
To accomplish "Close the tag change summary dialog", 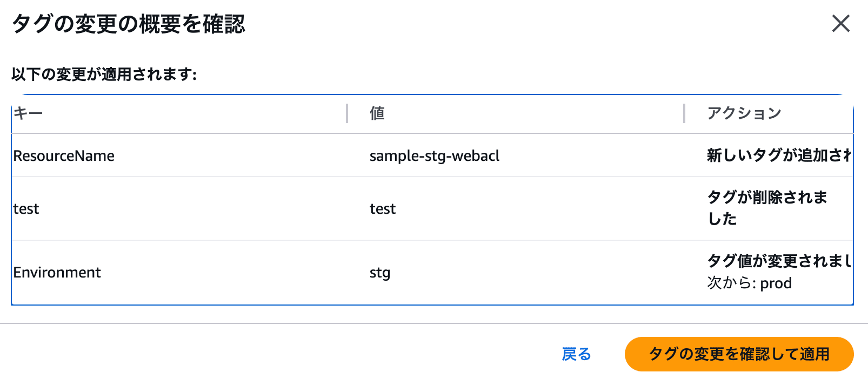I will [x=840, y=24].
